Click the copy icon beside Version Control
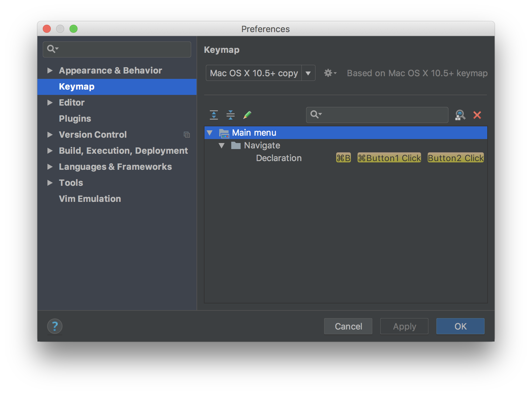Screen dimensions: 532x395 187,135
